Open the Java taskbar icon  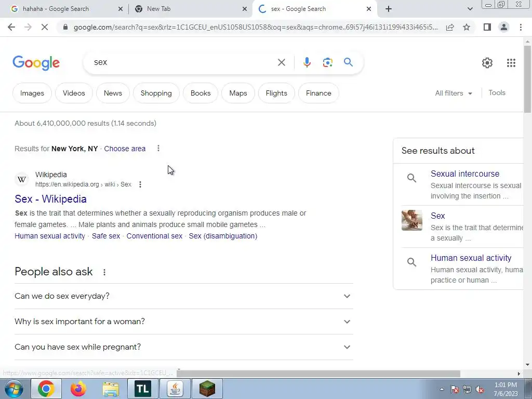point(175,389)
